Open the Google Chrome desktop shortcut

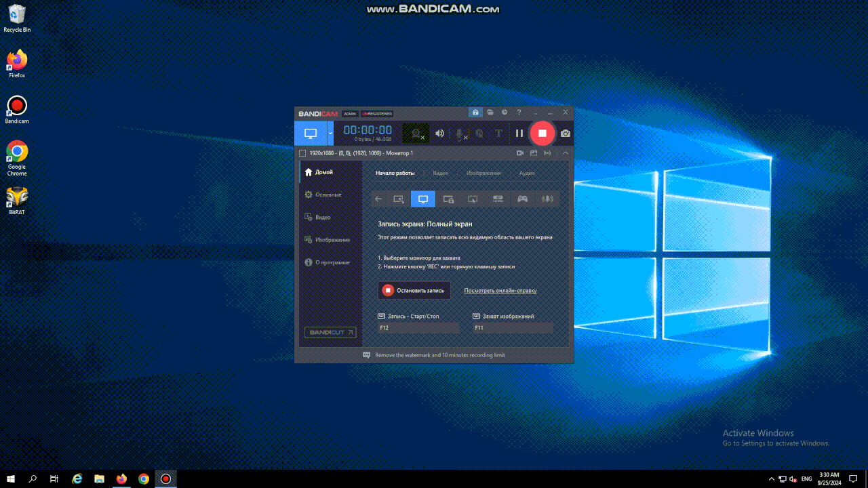coord(17,159)
